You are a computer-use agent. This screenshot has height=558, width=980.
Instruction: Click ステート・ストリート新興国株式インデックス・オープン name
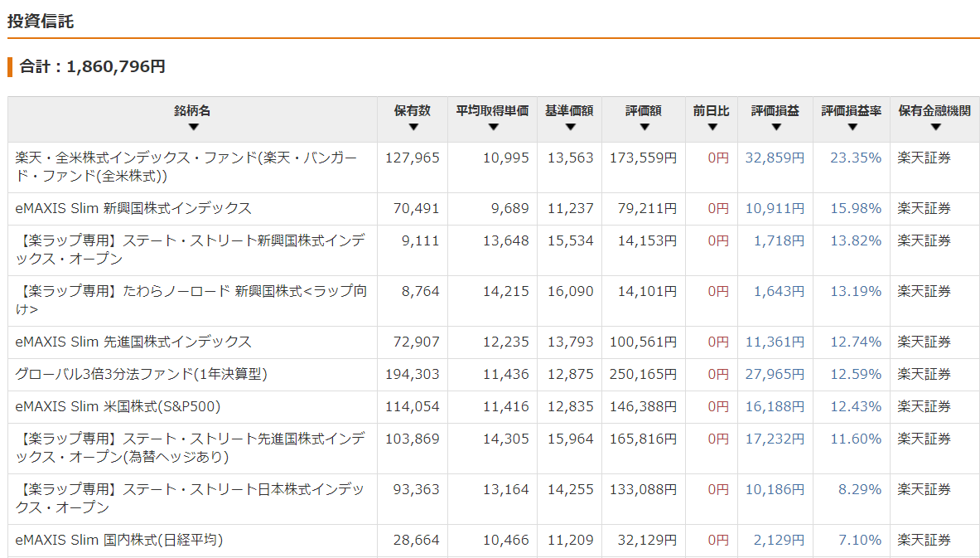click(x=190, y=250)
